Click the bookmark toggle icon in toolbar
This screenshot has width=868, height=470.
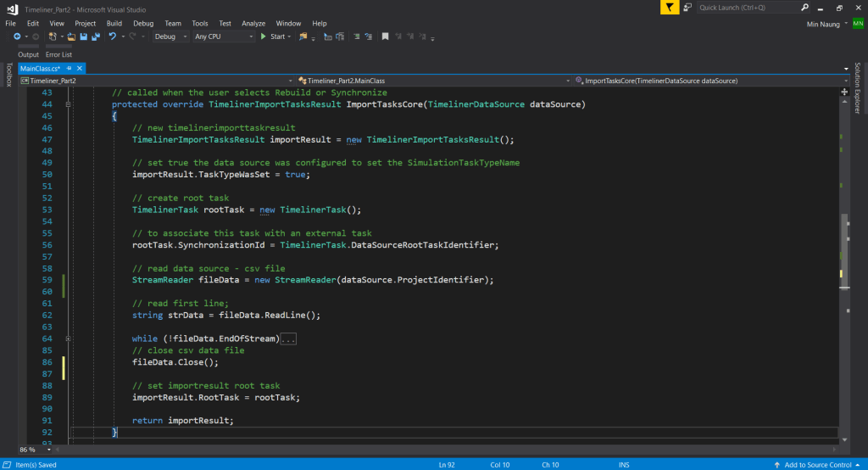(x=386, y=36)
